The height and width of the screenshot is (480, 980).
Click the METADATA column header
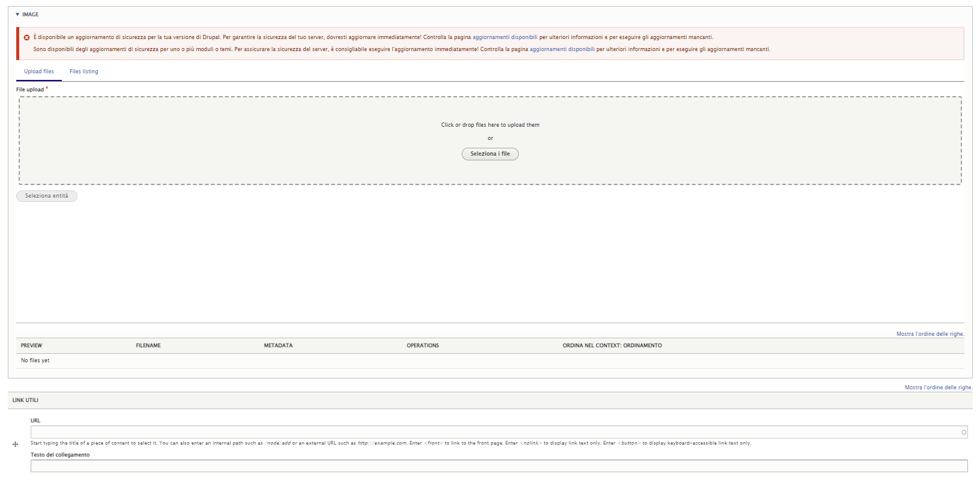(x=278, y=345)
